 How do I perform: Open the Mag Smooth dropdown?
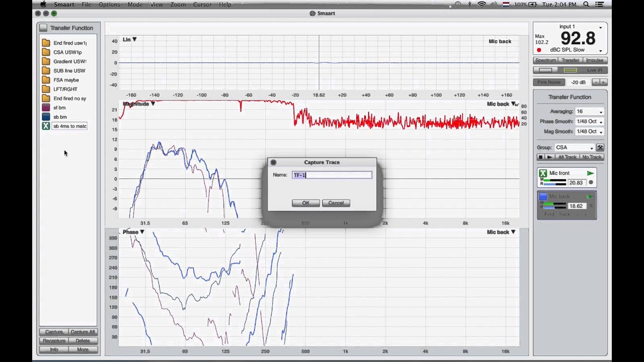click(x=590, y=131)
